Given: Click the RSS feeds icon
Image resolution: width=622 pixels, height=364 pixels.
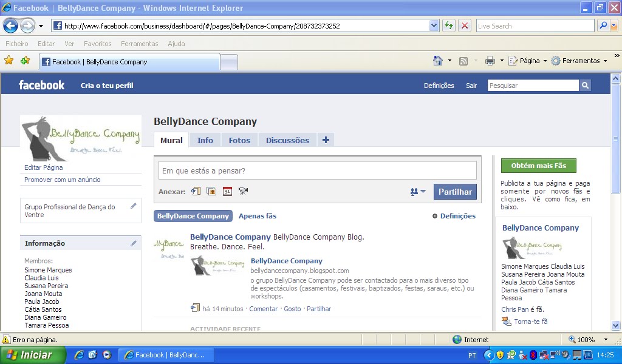Looking at the screenshot, I should click(463, 61).
